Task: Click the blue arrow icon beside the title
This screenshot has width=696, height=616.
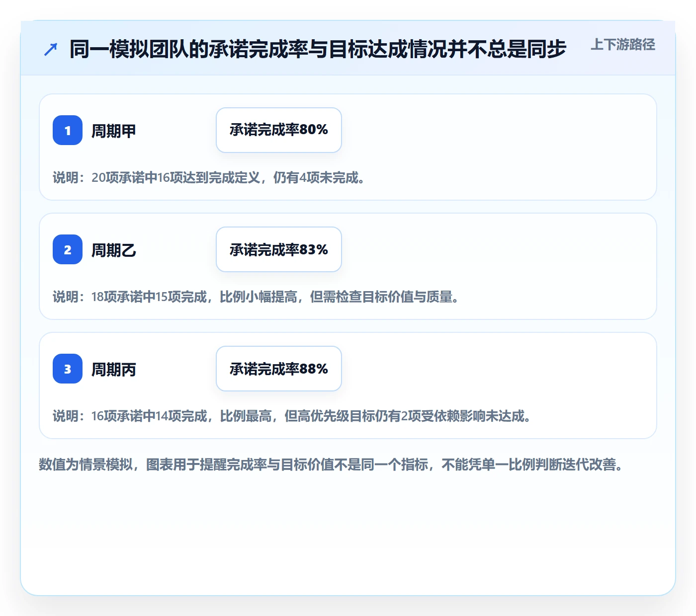Action: pos(51,49)
